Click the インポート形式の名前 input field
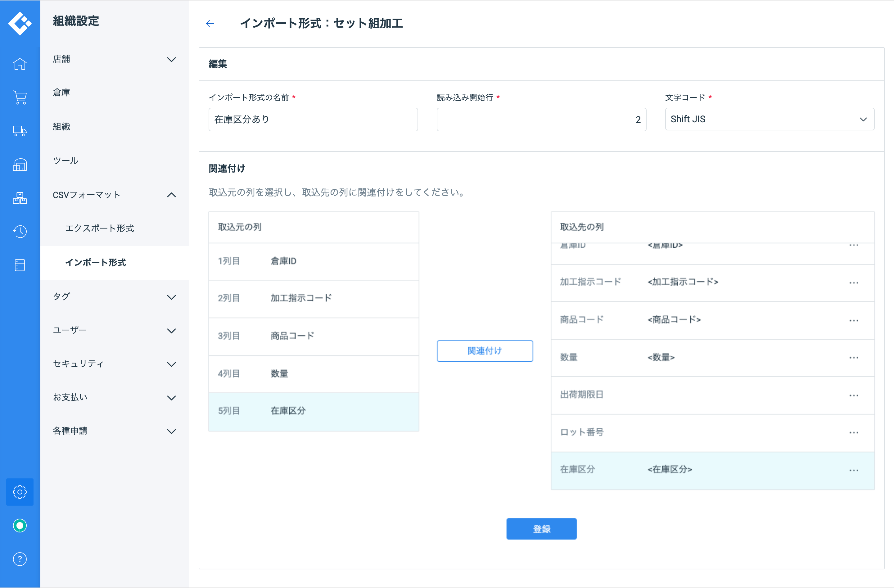894x588 pixels. (313, 120)
